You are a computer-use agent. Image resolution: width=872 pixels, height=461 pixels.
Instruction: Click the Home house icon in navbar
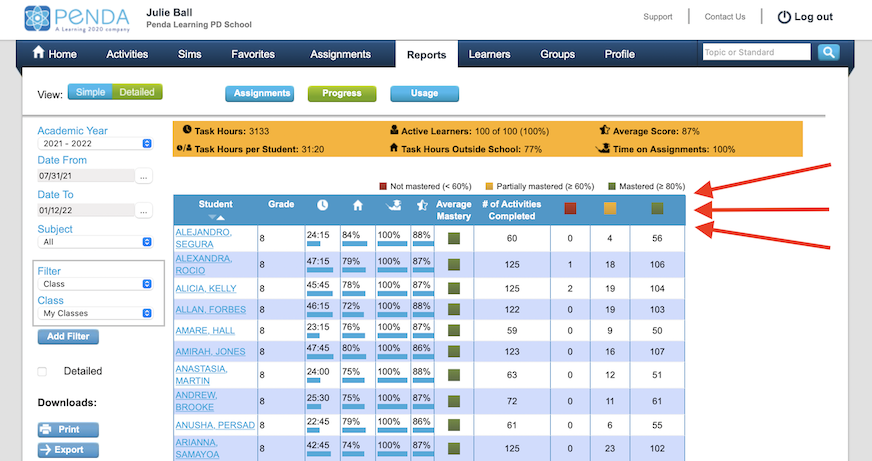(x=38, y=52)
